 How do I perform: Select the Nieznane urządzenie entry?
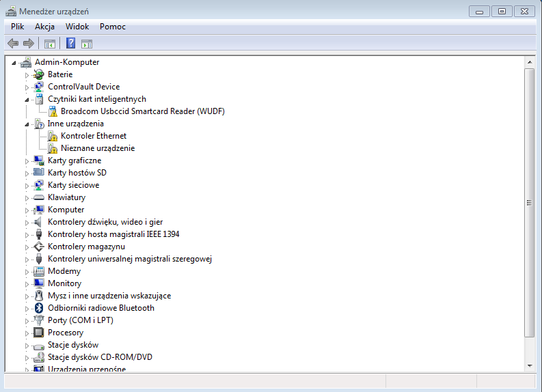pyautogui.click(x=98, y=148)
